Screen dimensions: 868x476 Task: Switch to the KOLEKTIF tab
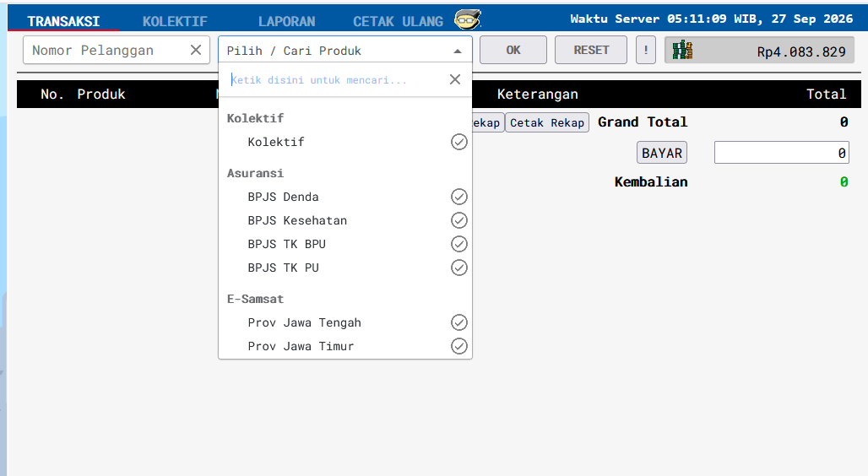pos(175,22)
